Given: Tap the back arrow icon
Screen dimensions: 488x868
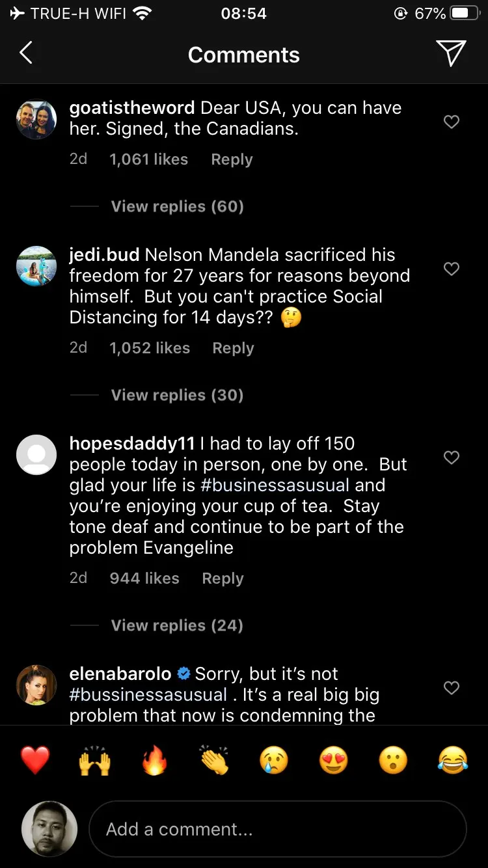Looking at the screenshot, I should pyautogui.click(x=26, y=53).
